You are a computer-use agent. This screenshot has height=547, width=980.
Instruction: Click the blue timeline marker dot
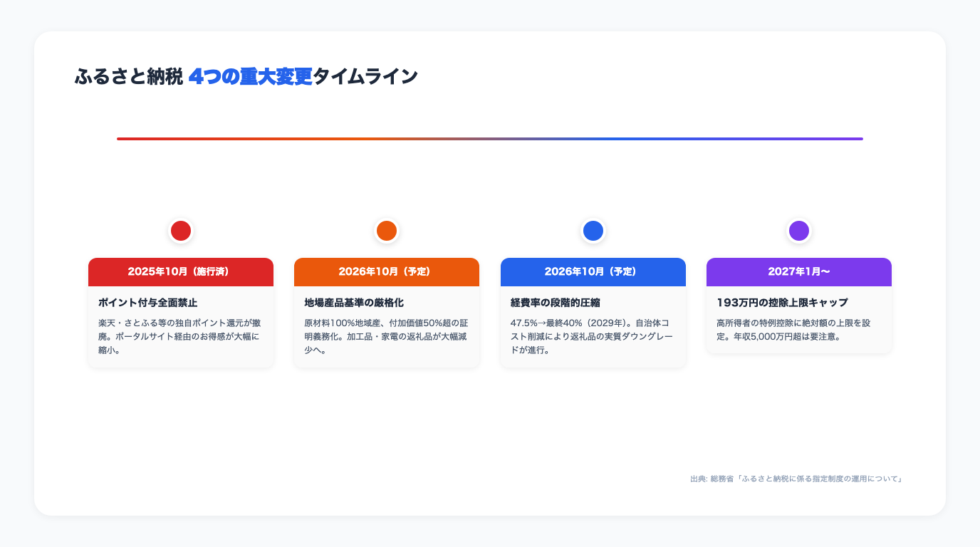tap(593, 231)
